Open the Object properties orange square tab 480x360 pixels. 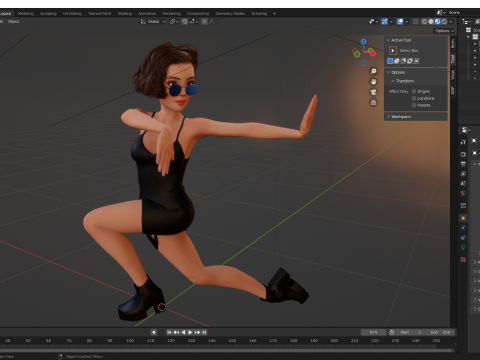(463, 218)
